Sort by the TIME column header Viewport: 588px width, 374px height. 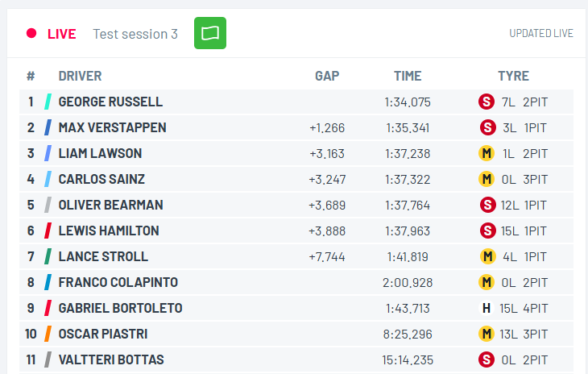coord(408,76)
